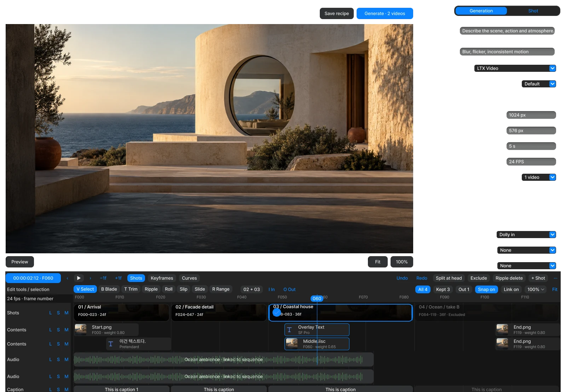Image resolution: width=566 pixels, height=392 pixels.
Task: Select the Start.png thumbnail clip
Action: [x=81, y=329]
